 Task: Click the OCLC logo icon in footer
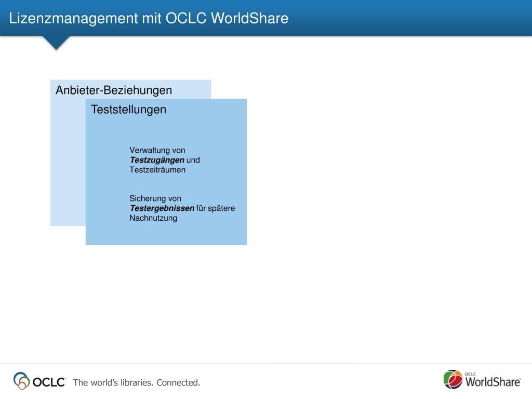coord(21,381)
